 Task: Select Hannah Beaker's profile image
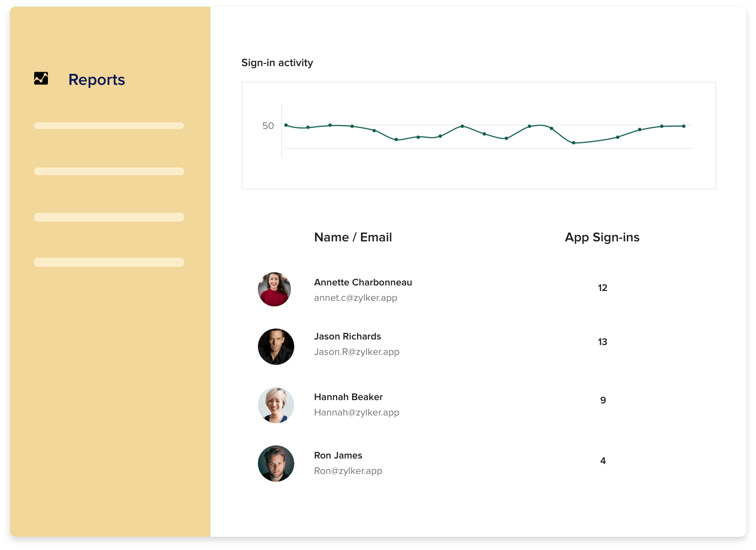click(x=276, y=405)
